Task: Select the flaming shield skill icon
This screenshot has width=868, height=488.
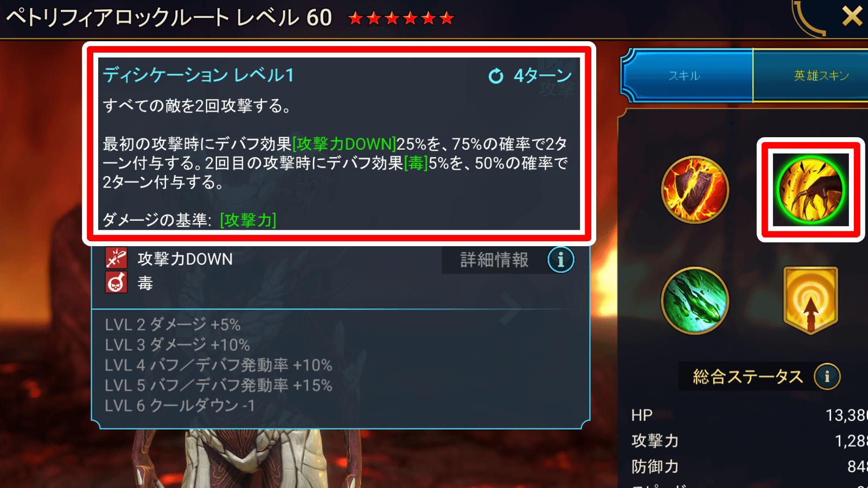Action: [695, 189]
